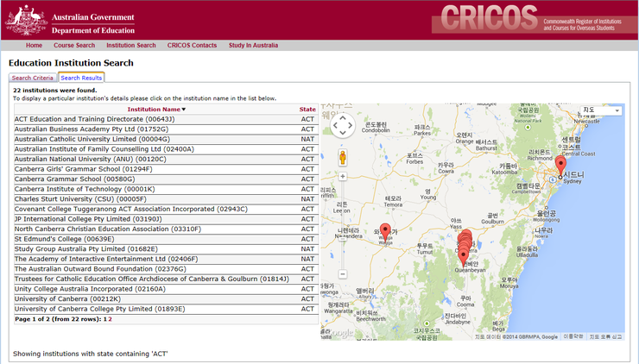Click the Institution Name sort arrow
Screen dimensions: 639x364
click(184, 110)
